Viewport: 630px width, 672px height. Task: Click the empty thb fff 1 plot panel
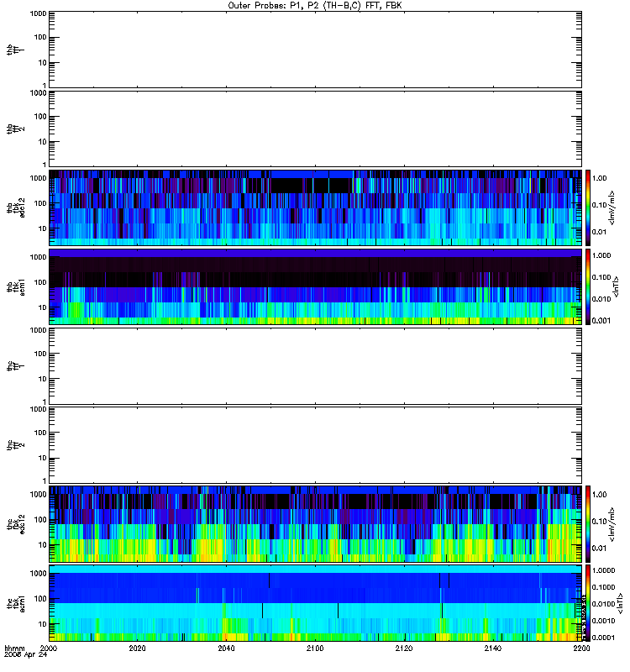315,50
